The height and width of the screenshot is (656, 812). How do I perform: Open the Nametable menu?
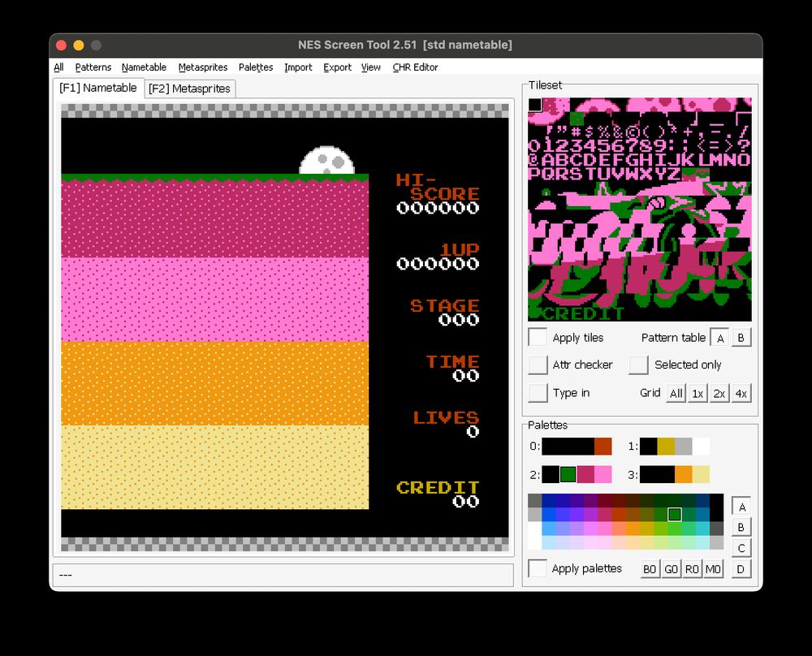(144, 67)
